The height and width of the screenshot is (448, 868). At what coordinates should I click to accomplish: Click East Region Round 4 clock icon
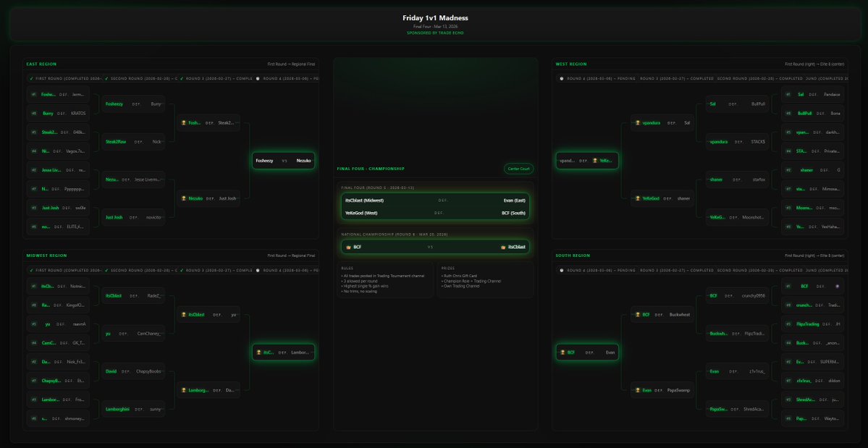coord(258,79)
